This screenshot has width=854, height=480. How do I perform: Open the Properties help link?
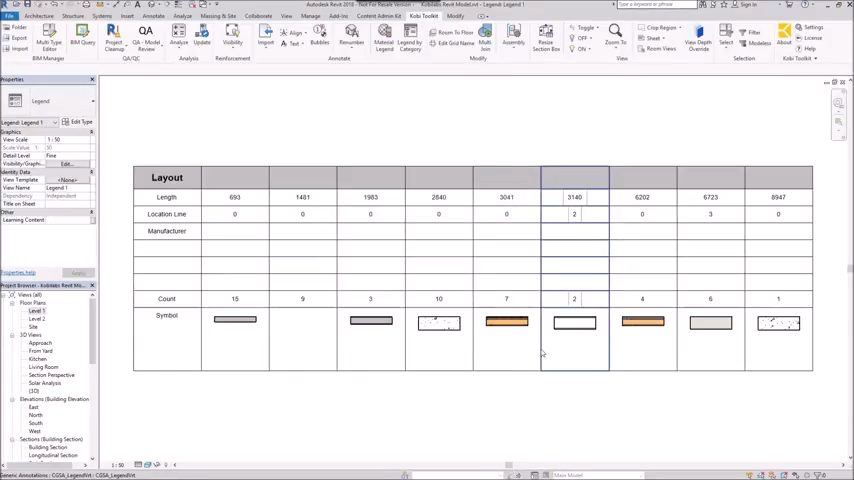pyautogui.click(x=18, y=272)
